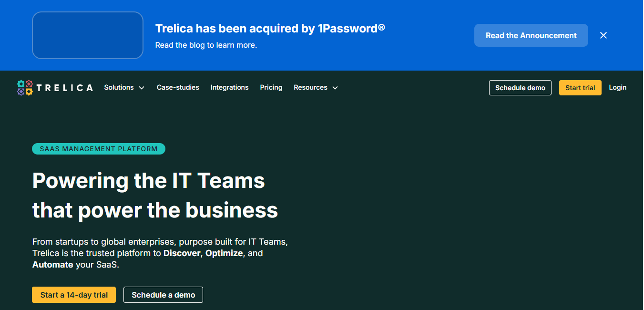Click Schedule a demo hero button
The image size is (644, 310).
click(x=163, y=295)
